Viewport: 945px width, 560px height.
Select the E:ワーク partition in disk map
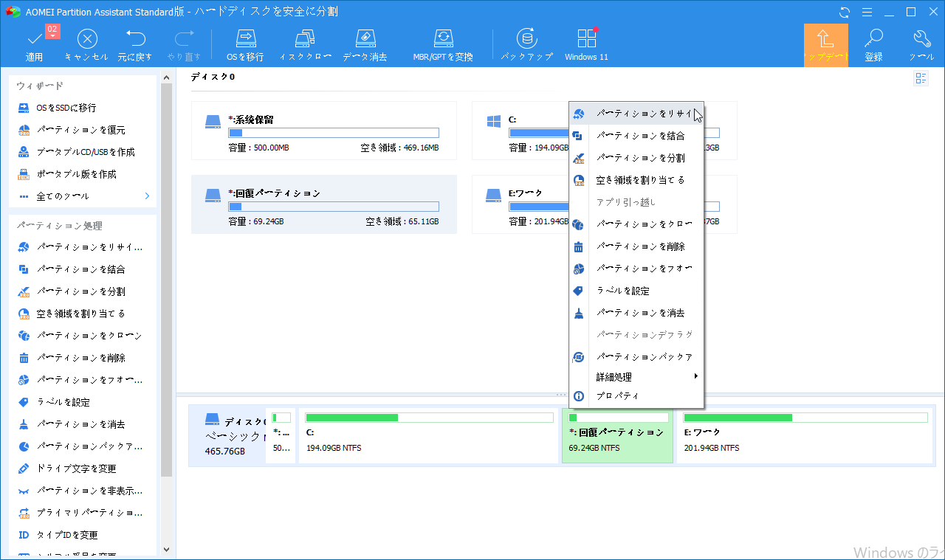tap(805, 435)
